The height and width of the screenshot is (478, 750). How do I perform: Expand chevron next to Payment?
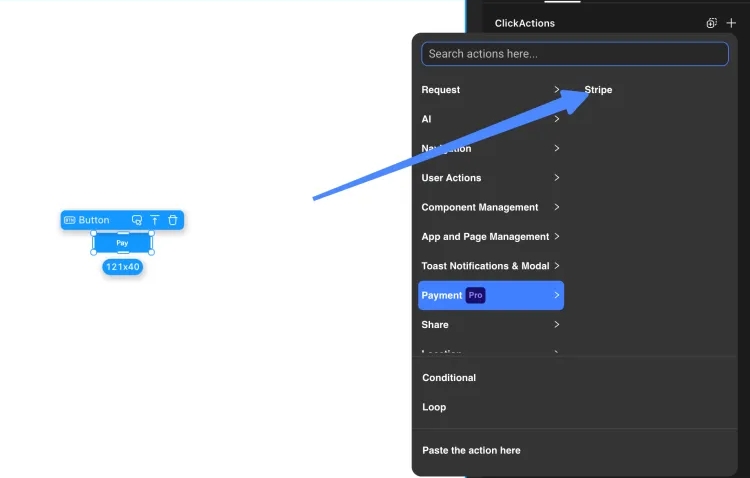pos(557,295)
